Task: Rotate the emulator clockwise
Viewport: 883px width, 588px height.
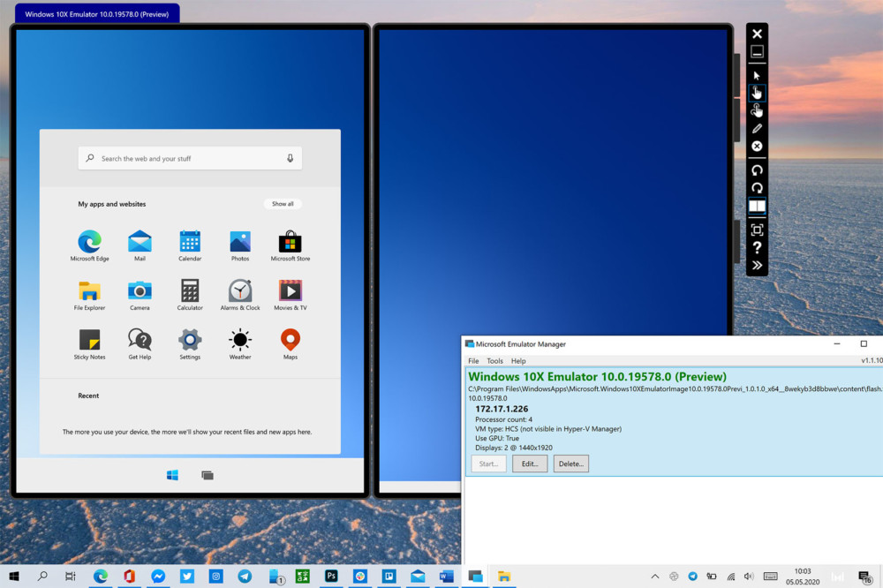Action: tap(757, 188)
